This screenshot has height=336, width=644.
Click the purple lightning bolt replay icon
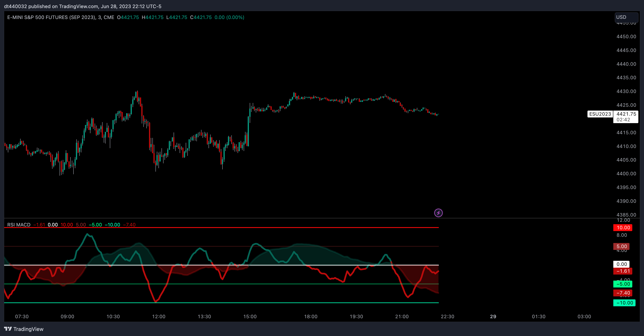[x=438, y=213]
